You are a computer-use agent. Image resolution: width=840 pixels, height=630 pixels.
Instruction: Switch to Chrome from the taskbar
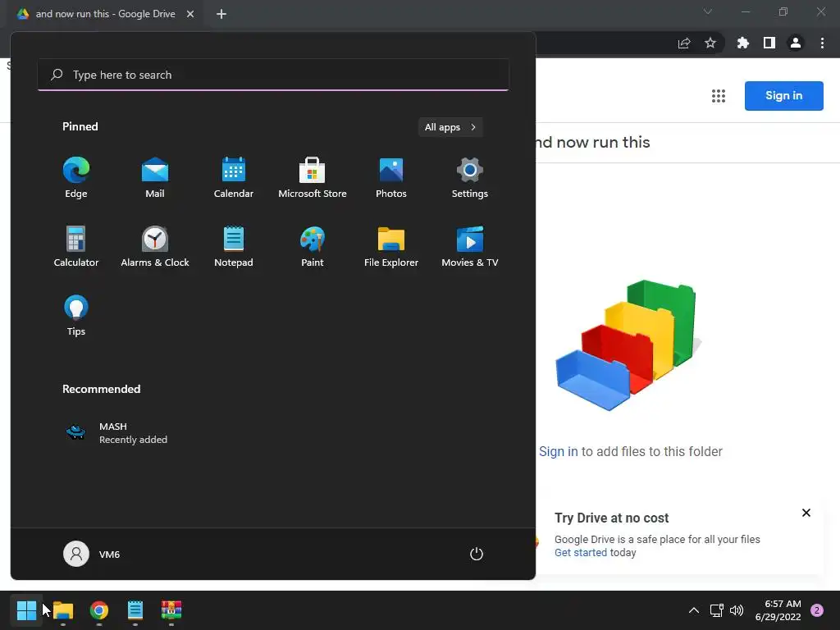click(x=99, y=610)
